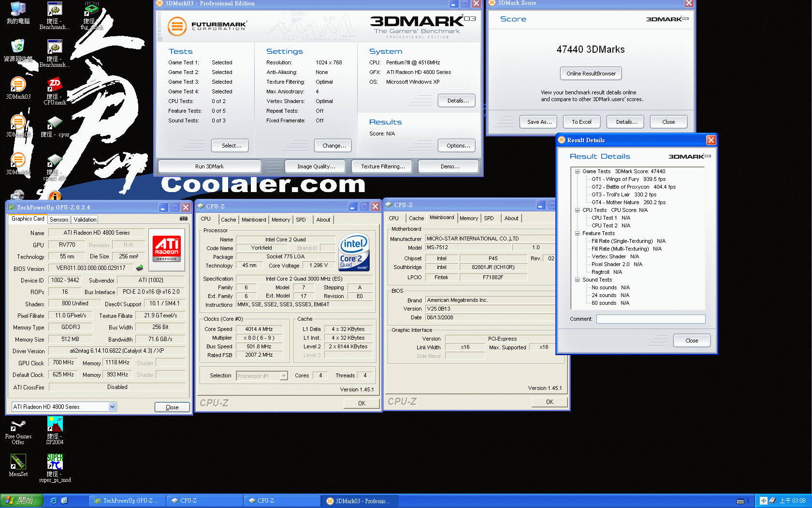Open the SPD tab in the CPU-Z Motherboard window

coord(489,218)
